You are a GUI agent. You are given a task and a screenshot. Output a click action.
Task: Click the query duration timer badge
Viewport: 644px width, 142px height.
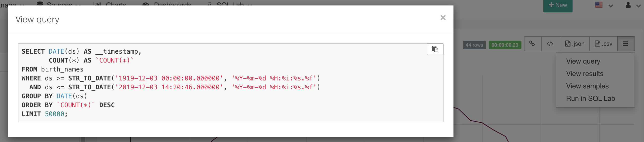click(x=505, y=45)
